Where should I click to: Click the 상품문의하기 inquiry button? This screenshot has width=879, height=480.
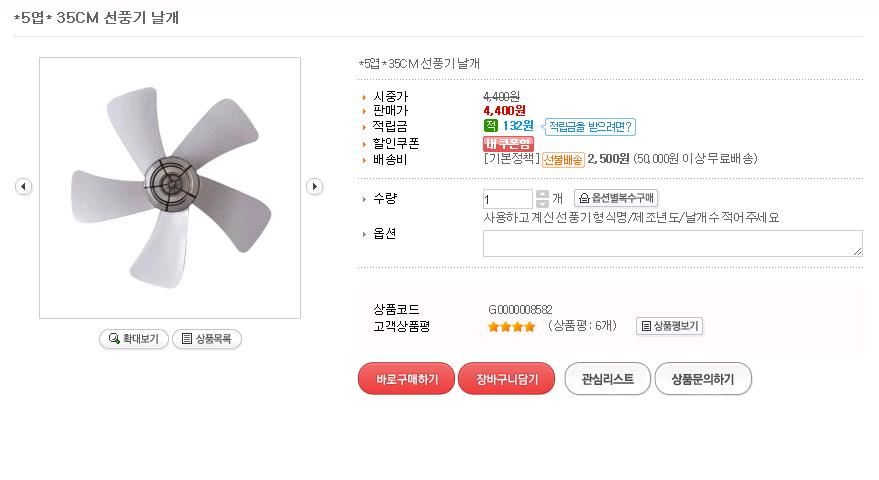702,379
